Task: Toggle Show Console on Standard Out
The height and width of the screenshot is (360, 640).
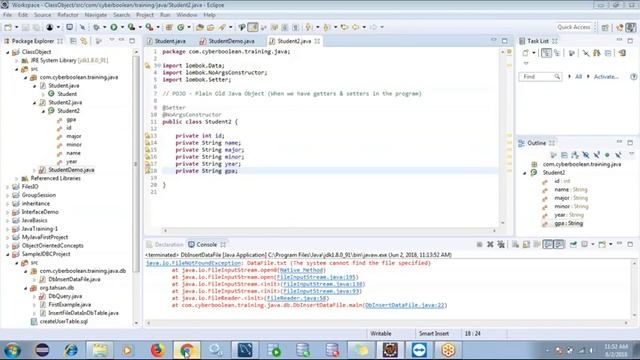Action: [548, 244]
